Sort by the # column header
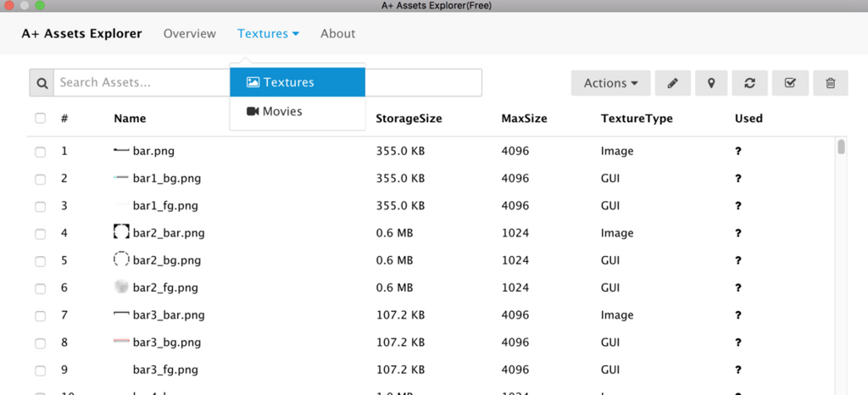The height and width of the screenshot is (395, 868). coord(64,118)
